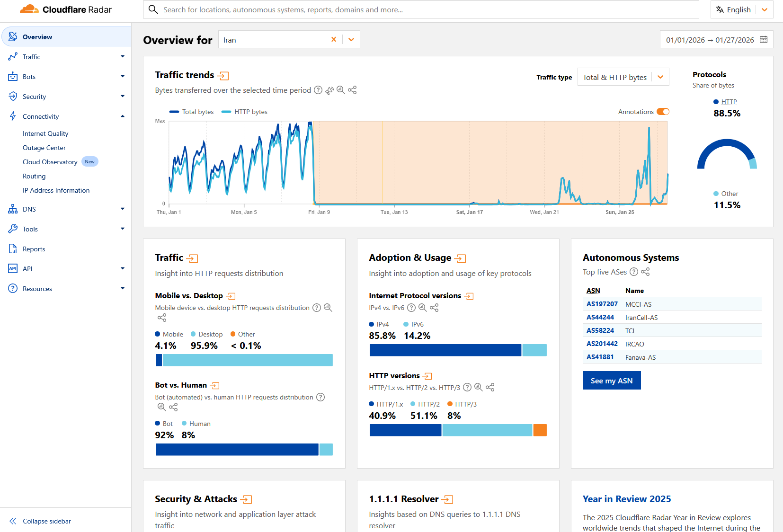Clear Iran from the location selector
This screenshot has height=532, width=783.
(x=334, y=40)
